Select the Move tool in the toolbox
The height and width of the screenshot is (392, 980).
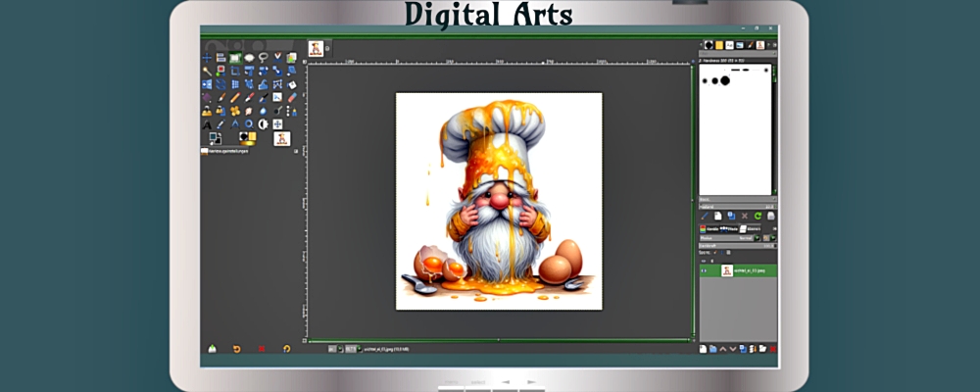[x=208, y=58]
